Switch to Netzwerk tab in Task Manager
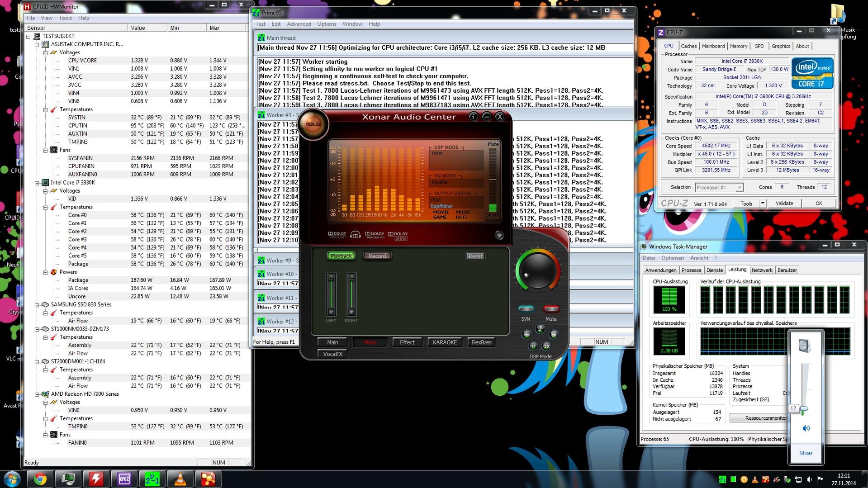 point(762,270)
